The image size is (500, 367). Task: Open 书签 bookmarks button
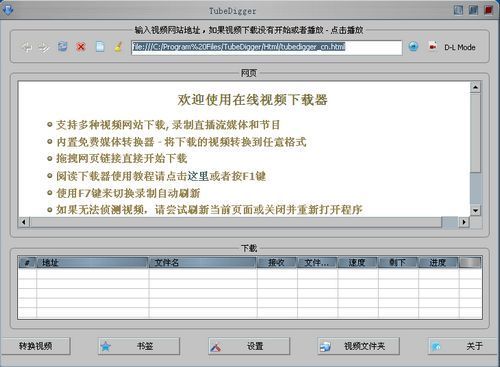pos(139,346)
